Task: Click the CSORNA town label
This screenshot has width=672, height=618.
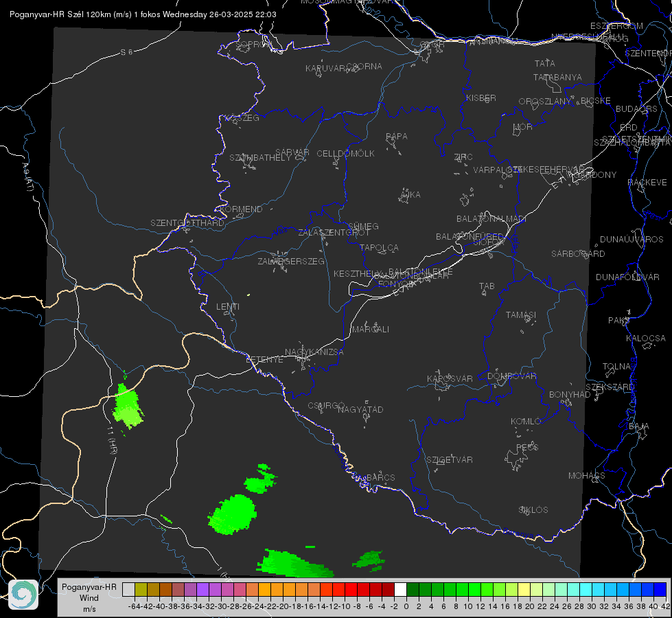Action: click(x=364, y=67)
